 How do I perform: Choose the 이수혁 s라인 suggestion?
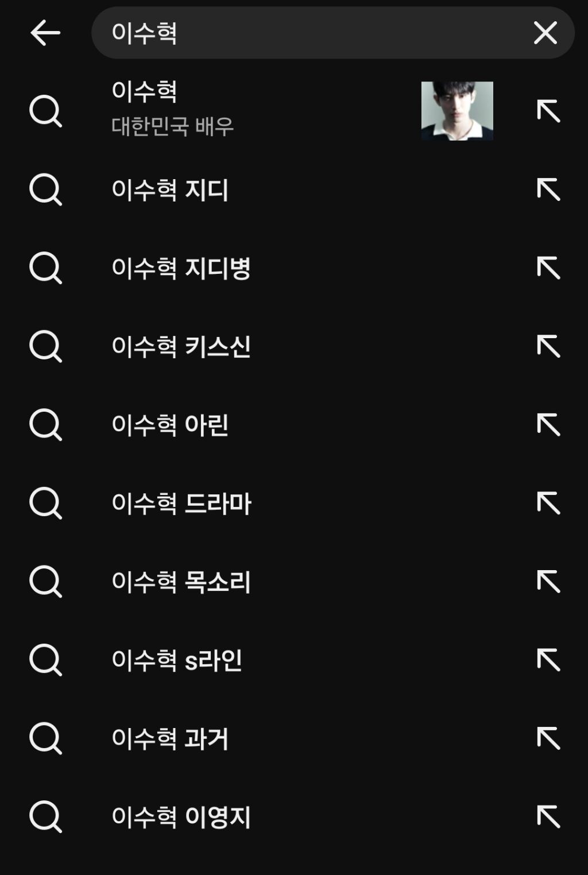pos(177,660)
